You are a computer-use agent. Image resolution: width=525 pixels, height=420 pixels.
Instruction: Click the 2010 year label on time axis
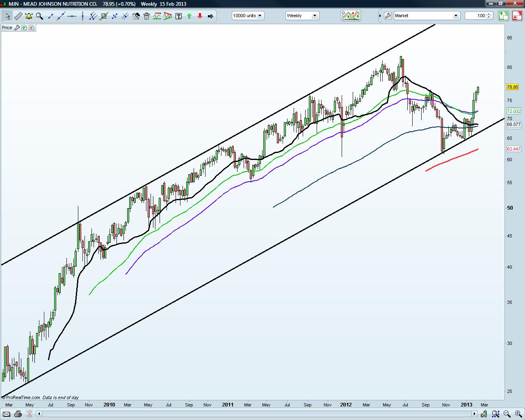tap(109, 405)
